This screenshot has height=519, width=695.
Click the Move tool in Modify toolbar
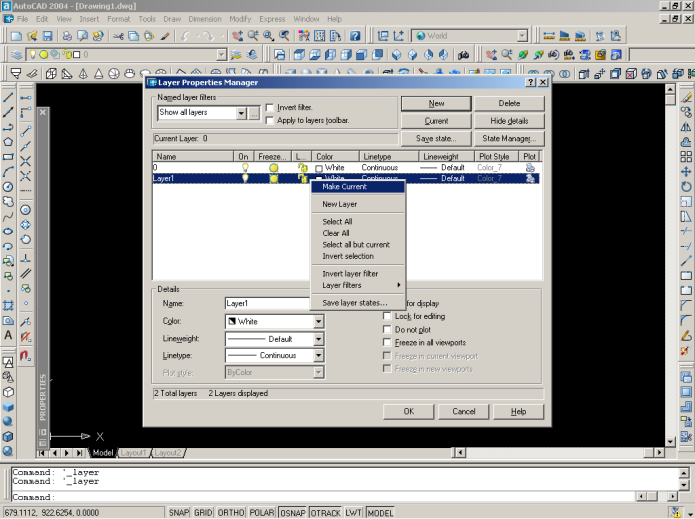pyautogui.click(x=686, y=172)
